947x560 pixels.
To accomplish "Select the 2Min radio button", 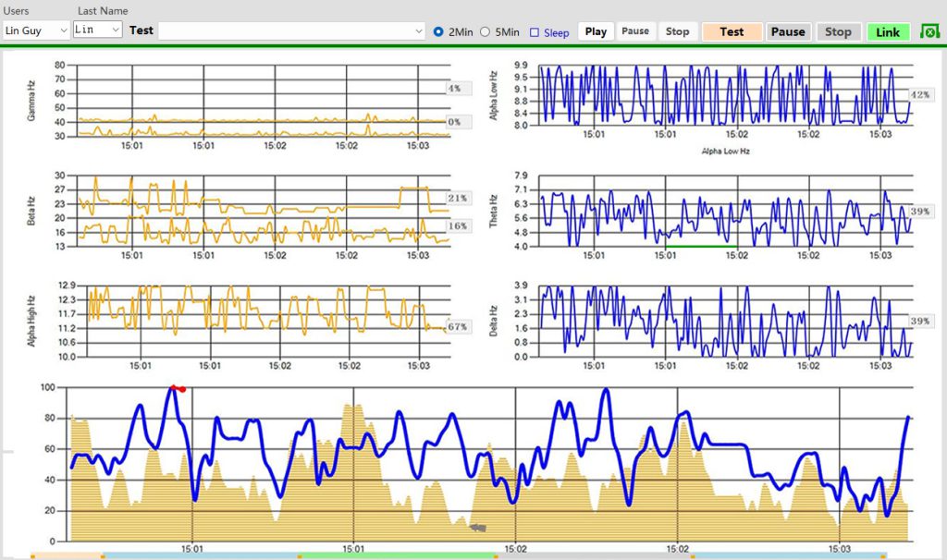I will point(438,31).
